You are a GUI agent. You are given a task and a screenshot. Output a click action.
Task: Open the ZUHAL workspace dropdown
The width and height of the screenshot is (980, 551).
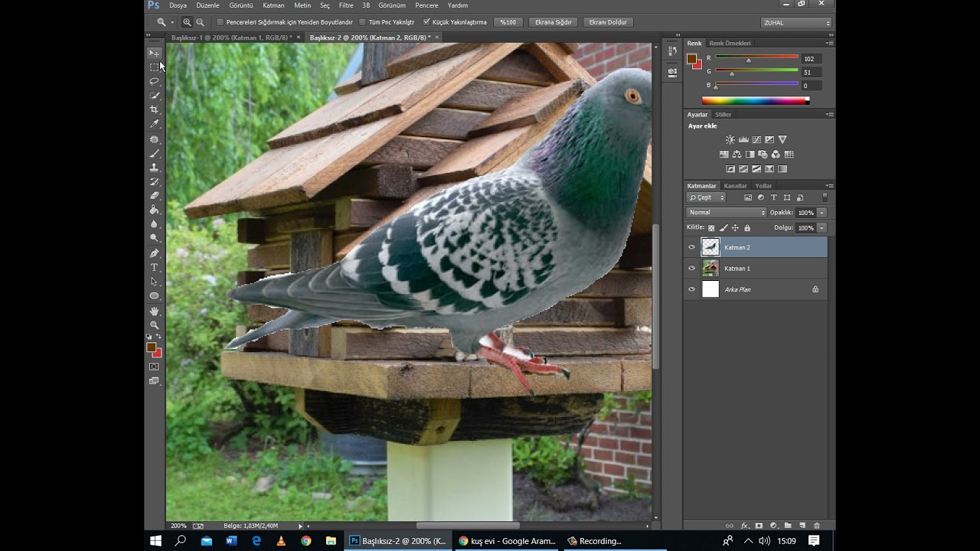(796, 23)
